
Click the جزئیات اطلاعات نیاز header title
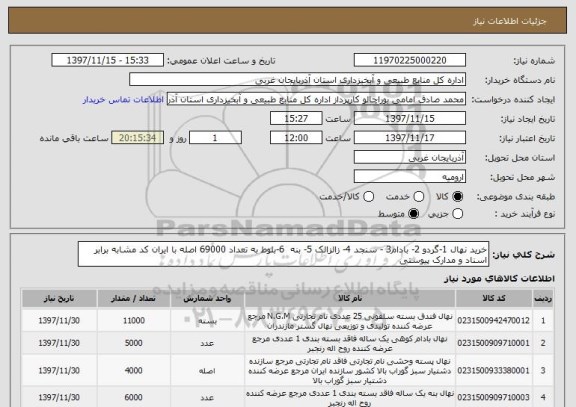(510, 21)
